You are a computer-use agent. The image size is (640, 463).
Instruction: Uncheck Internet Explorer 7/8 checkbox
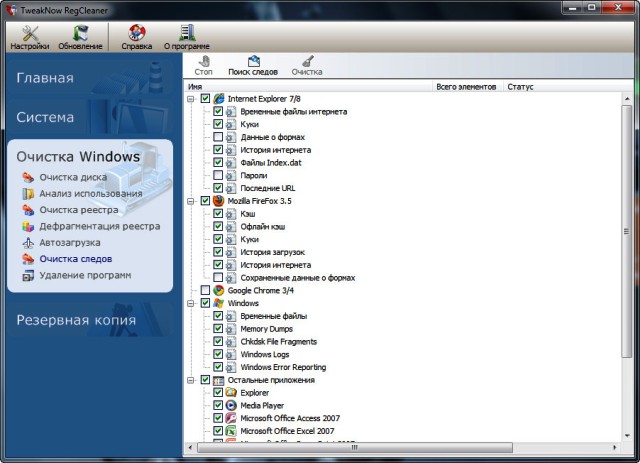[x=205, y=98]
